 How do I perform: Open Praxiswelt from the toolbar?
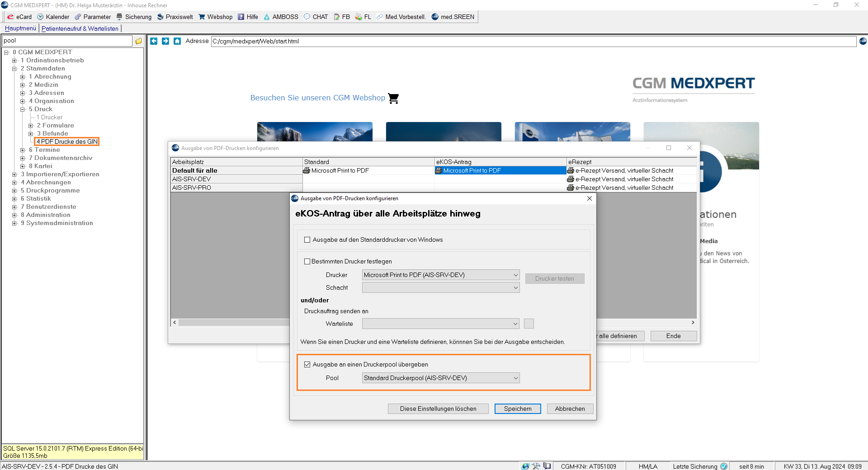(175, 17)
